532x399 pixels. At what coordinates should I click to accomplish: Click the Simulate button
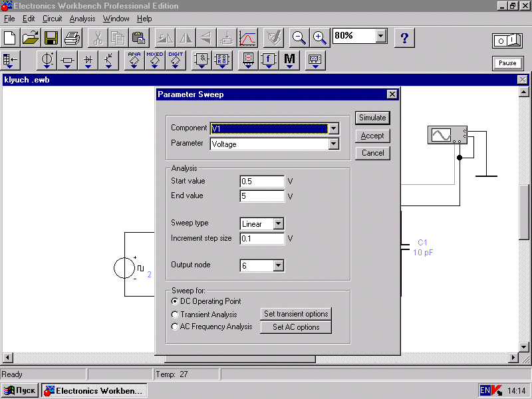point(372,118)
